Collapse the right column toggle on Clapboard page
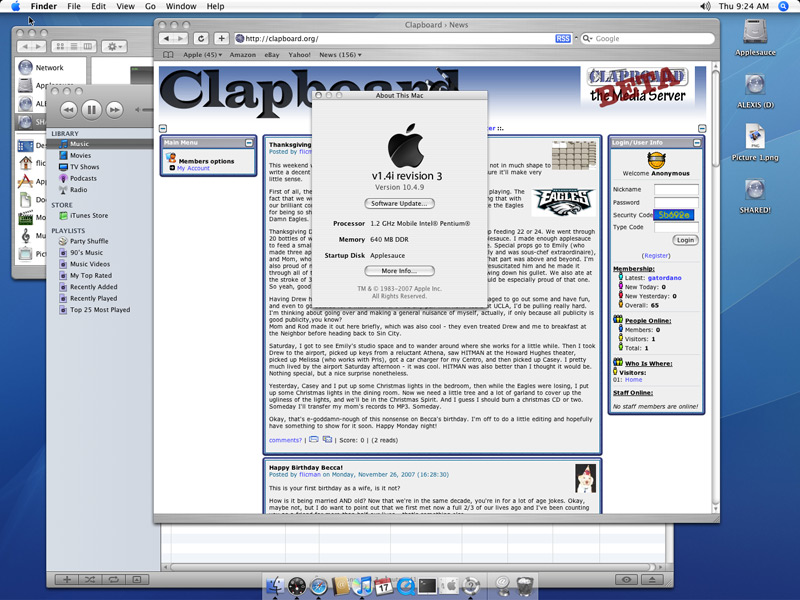 pyautogui.click(x=702, y=129)
